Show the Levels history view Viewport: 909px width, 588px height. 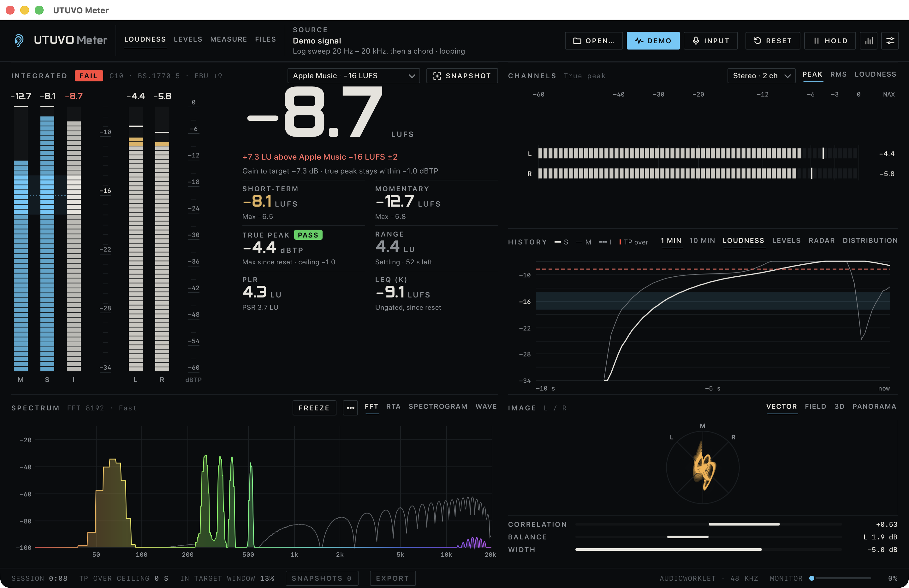[787, 241]
